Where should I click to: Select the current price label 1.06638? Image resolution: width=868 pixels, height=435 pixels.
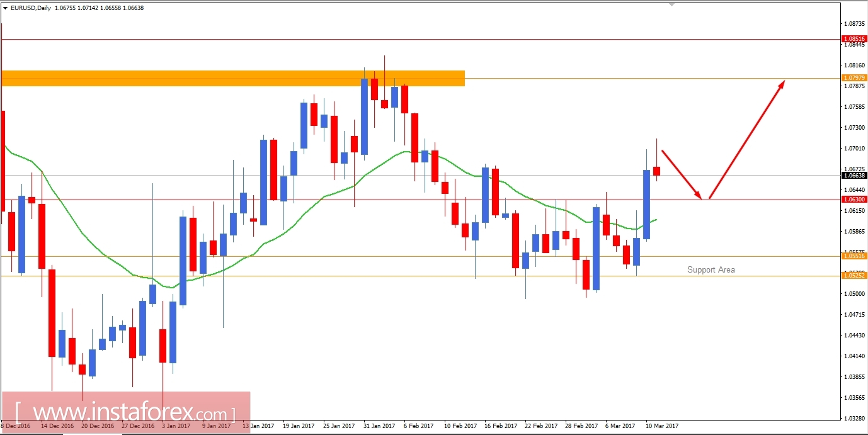pyautogui.click(x=854, y=176)
